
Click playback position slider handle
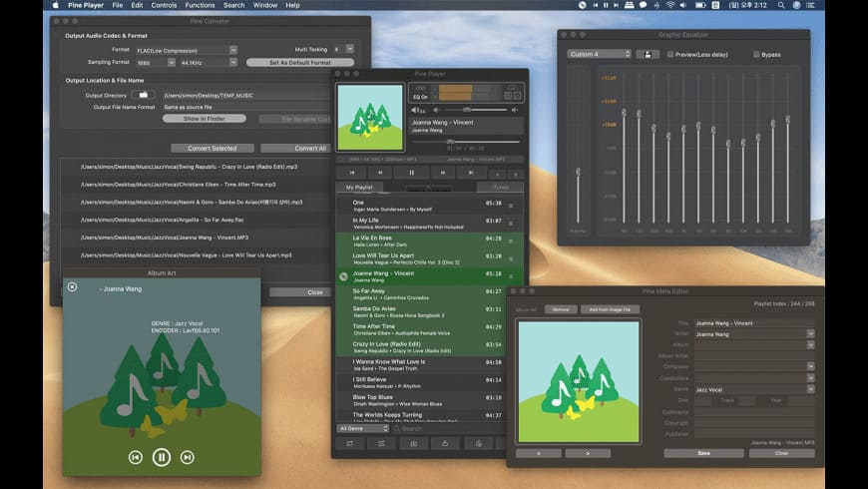(x=451, y=142)
